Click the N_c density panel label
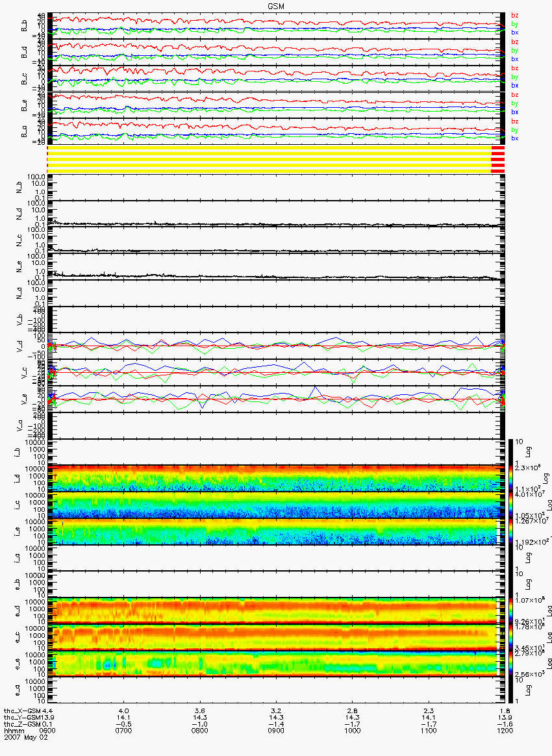Image resolution: width=552 pixels, height=756 pixels. pyautogui.click(x=19, y=240)
